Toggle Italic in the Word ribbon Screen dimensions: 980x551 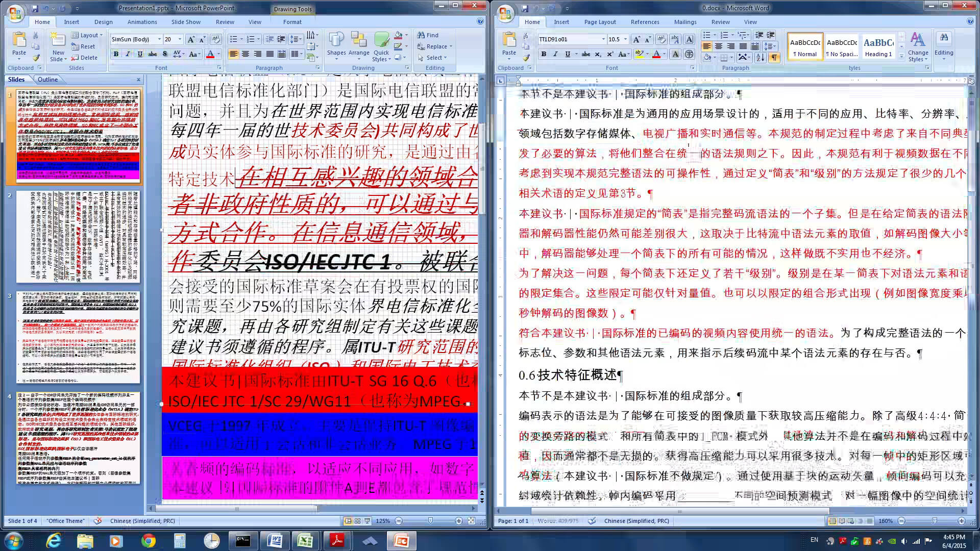point(555,54)
